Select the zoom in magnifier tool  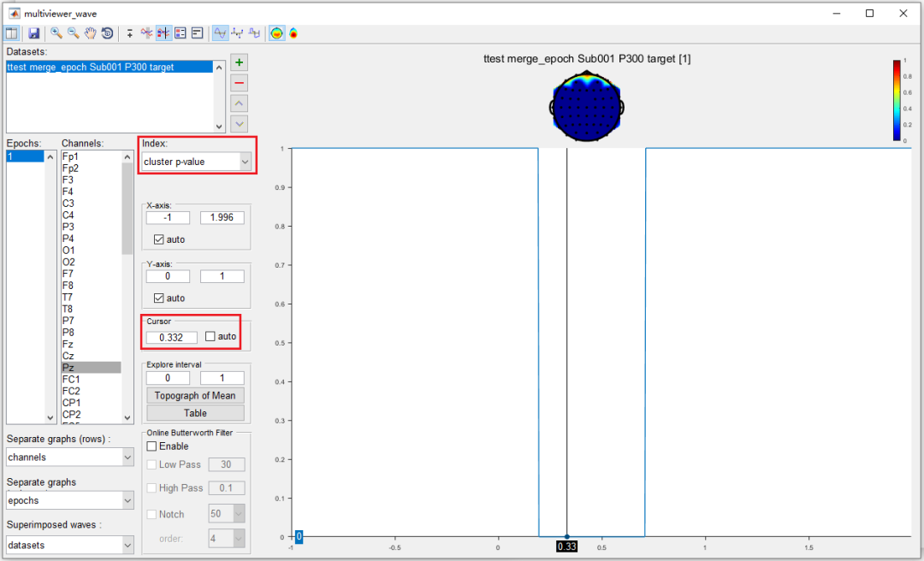(56, 33)
